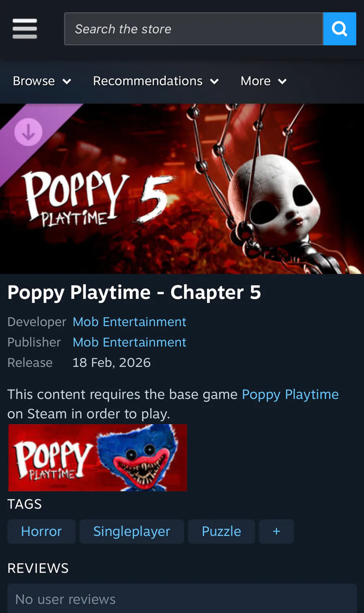This screenshot has width=364, height=613.
Task: Click the blue search magnifier button
Action: pyautogui.click(x=340, y=29)
